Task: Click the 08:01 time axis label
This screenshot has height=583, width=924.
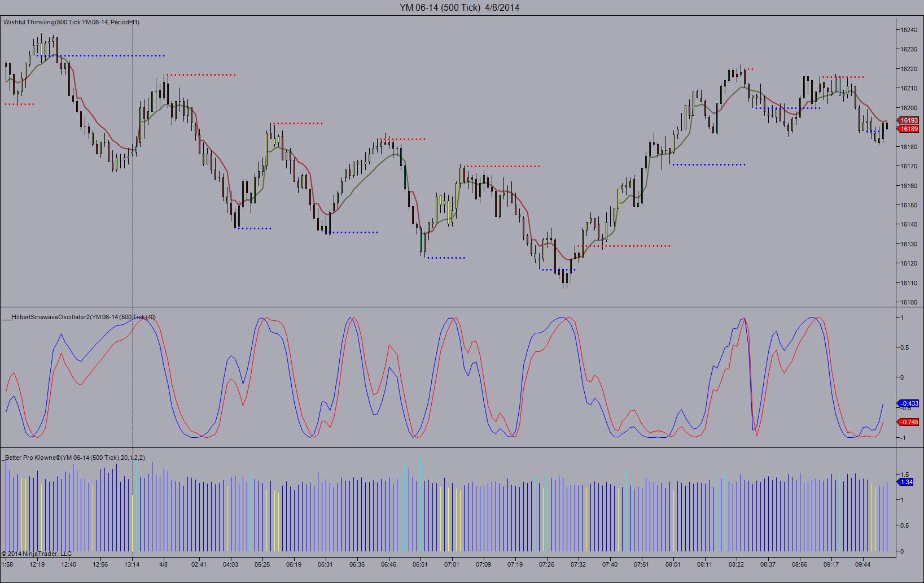Action: click(673, 564)
